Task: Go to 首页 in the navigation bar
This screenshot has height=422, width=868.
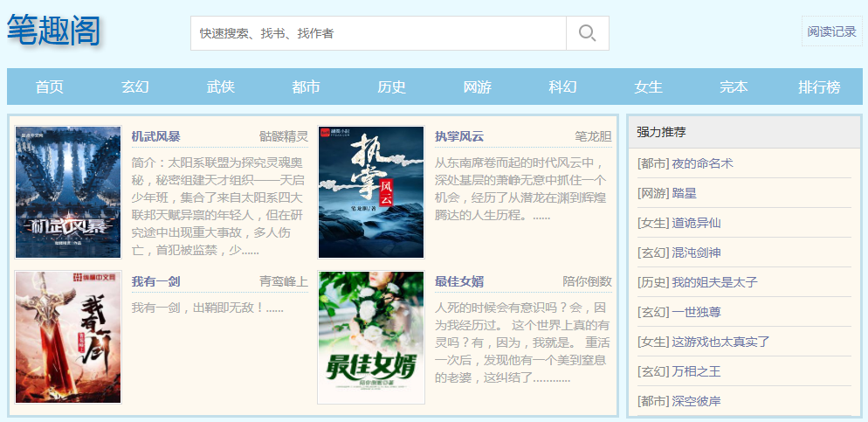Action: (50, 87)
